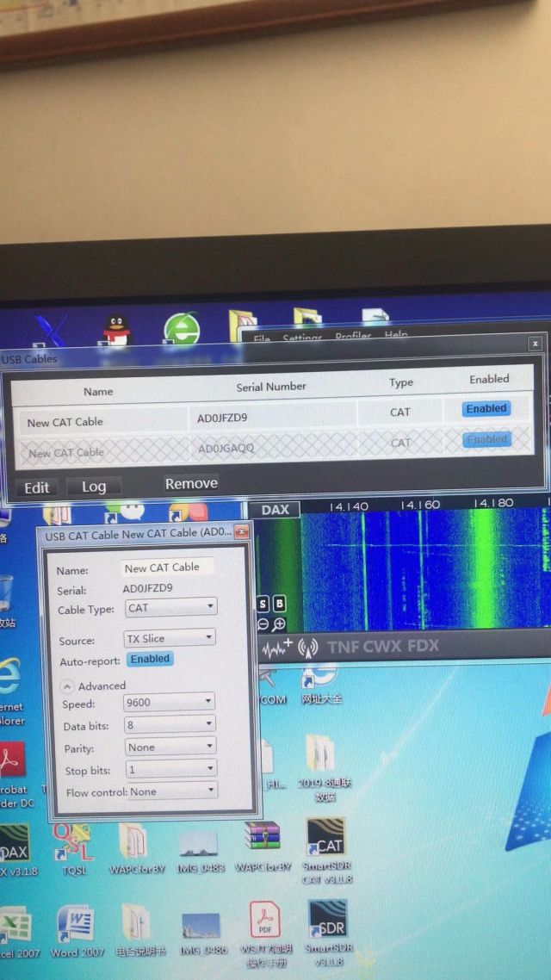This screenshot has height=980, width=551.
Task: Click the Type column header
Action: pos(401,382)
